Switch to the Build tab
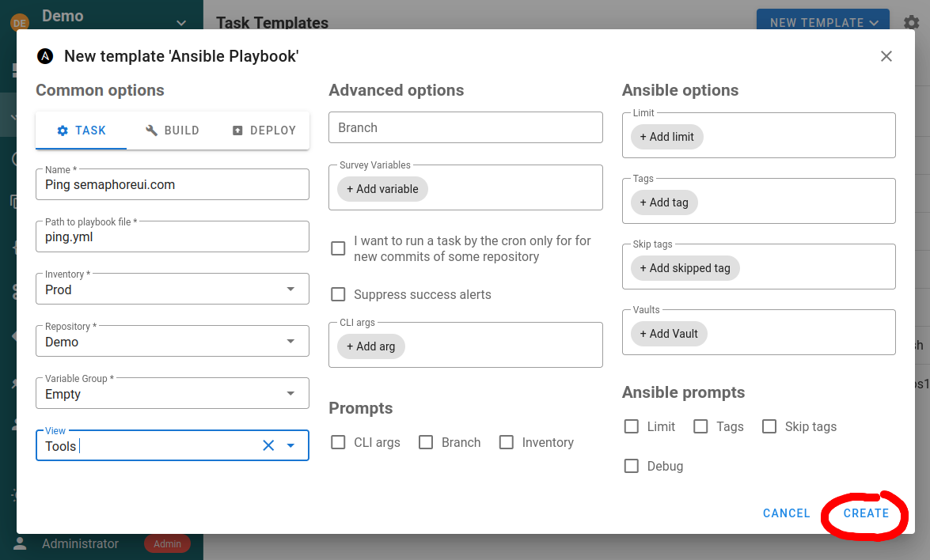Image resolution: width=930 pixels, height=560 pixels. (x=172, y=131)
